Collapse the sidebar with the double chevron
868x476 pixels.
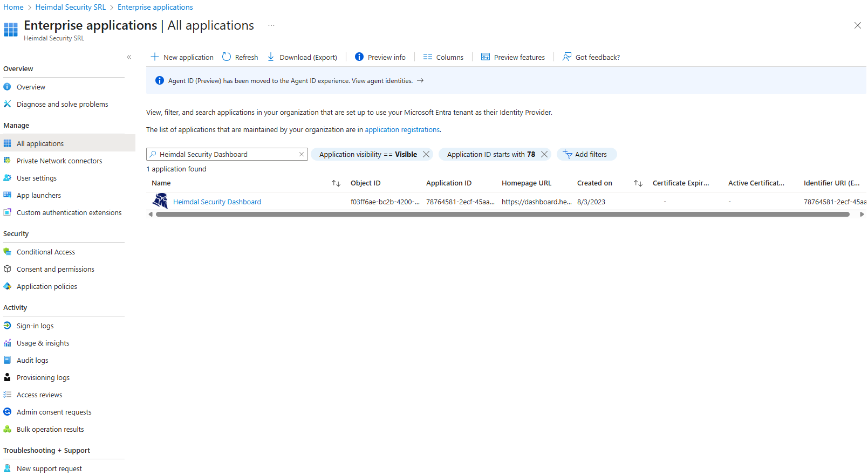pos(129,57)
